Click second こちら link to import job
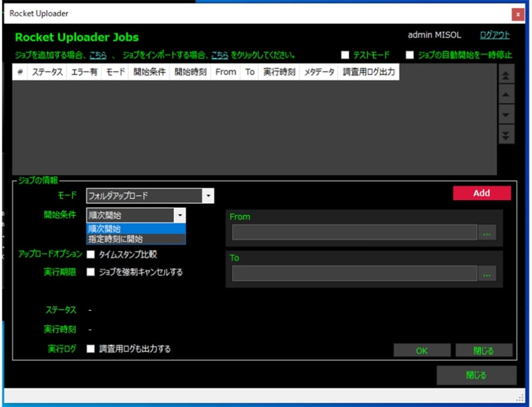532x407 pixels. [x=220, y=55]
